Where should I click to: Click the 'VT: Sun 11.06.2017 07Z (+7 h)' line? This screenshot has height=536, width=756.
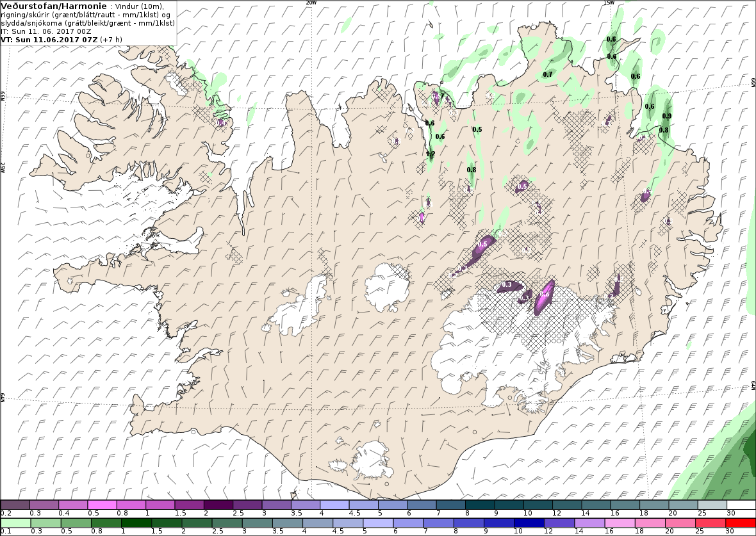pyautogui.click(x=62, y=39)
